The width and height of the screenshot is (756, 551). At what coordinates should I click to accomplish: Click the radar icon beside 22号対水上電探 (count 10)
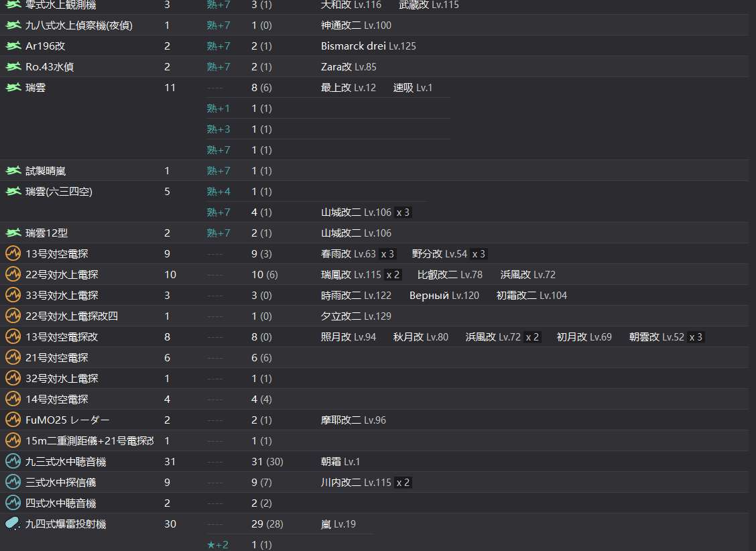pyautogui.click(x=13, y=274)
